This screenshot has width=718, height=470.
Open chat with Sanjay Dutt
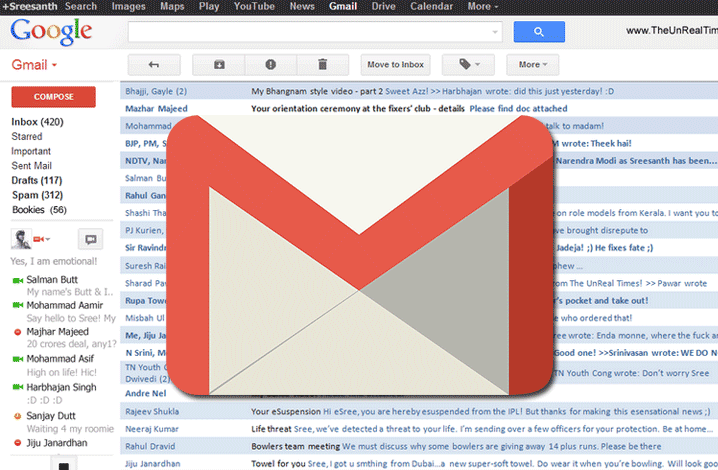point(51,415)
